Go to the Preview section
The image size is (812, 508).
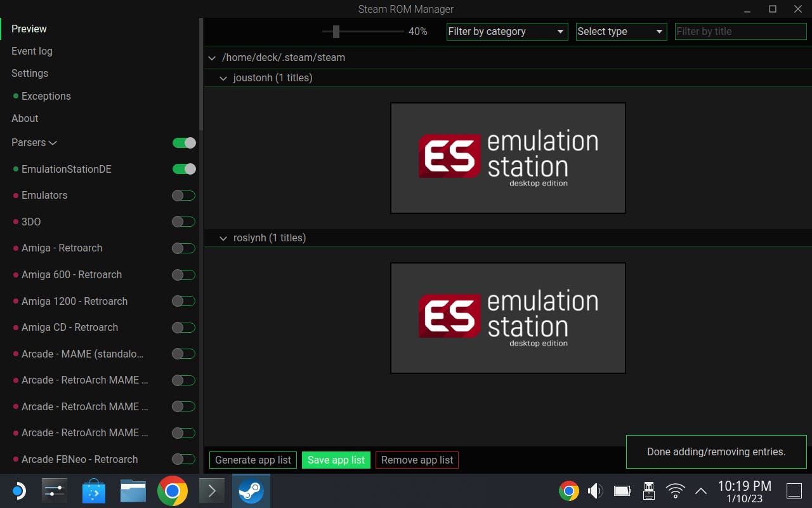point(29,29)
